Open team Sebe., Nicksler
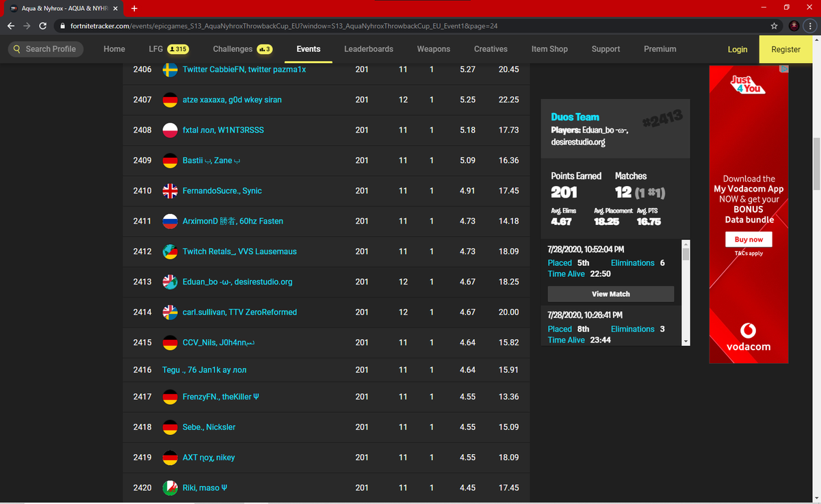This screenshot has width=821, height=504. (x=209, y=427)
